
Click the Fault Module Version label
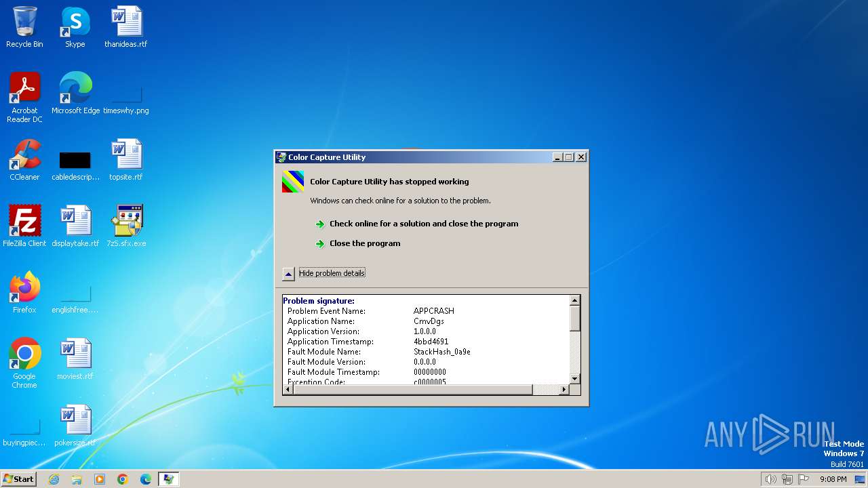point(326,362)
